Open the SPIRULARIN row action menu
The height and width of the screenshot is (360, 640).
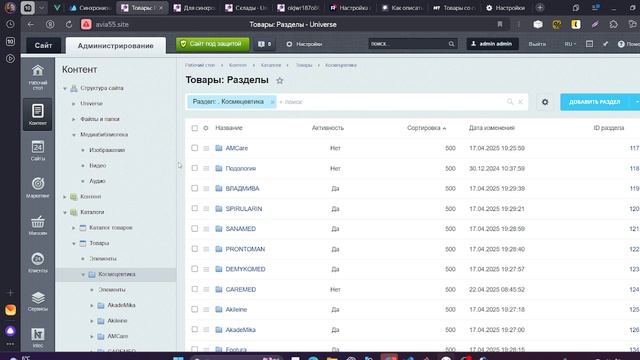click(x=206, y=209)
